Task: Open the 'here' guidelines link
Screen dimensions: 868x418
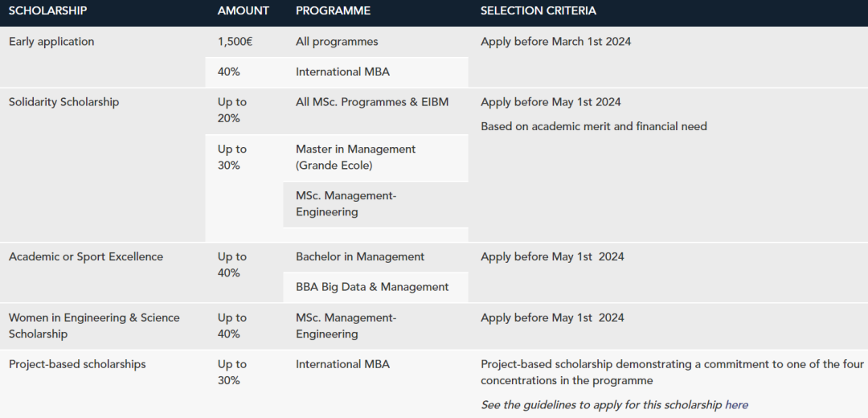Action: 736,404
